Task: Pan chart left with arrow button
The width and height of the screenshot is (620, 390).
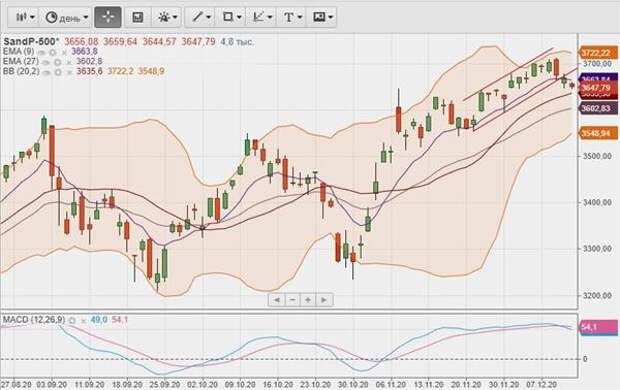Action: coord(277,300)
